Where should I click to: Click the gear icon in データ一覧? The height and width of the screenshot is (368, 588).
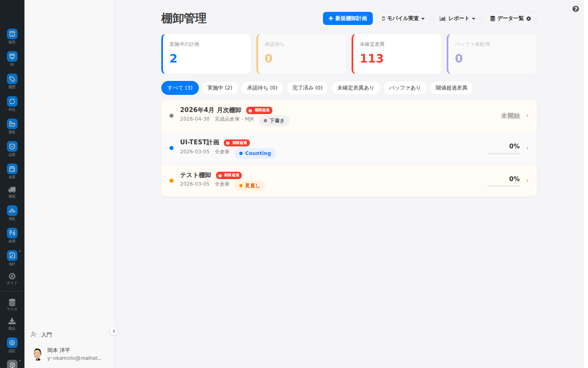529,19
